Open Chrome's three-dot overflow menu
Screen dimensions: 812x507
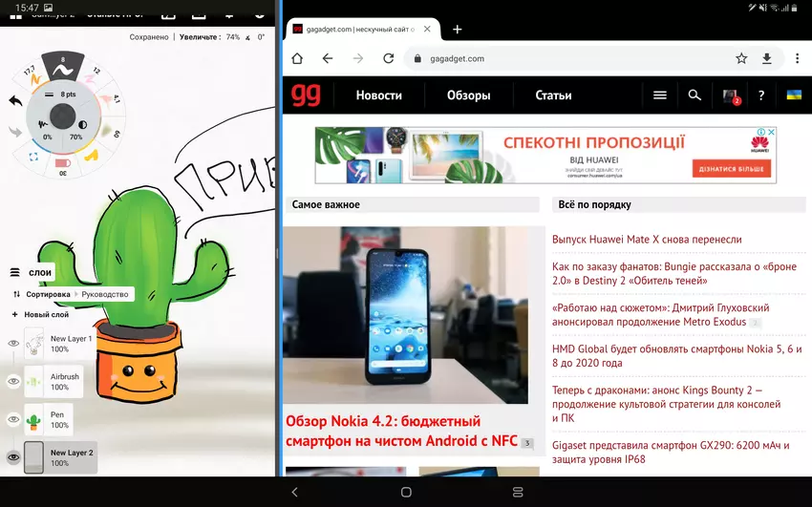point(797,58)
